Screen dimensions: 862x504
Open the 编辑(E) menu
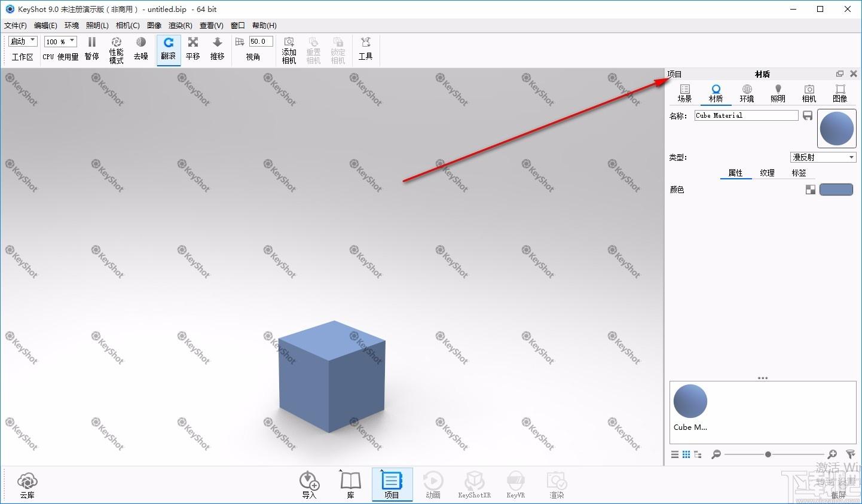pos(45,25)
